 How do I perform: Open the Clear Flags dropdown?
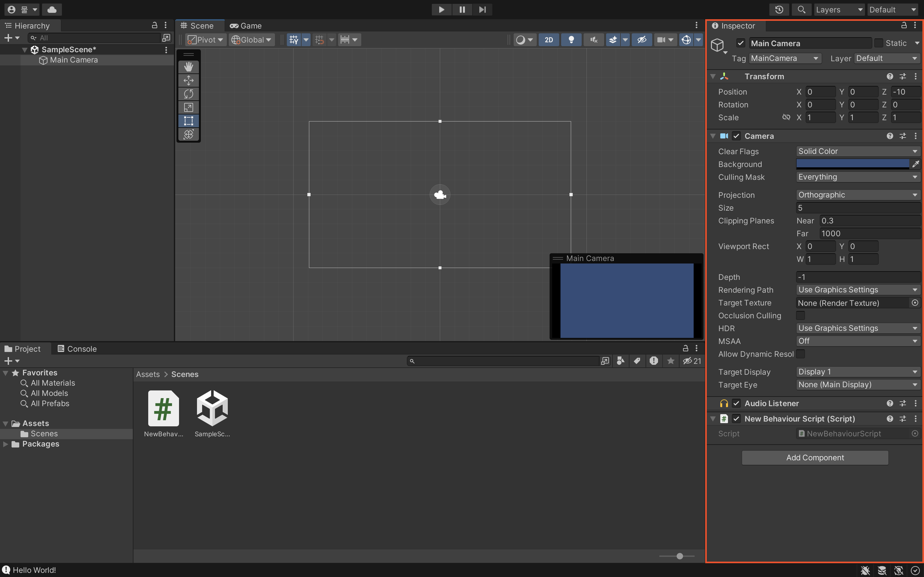pos(858,152)
